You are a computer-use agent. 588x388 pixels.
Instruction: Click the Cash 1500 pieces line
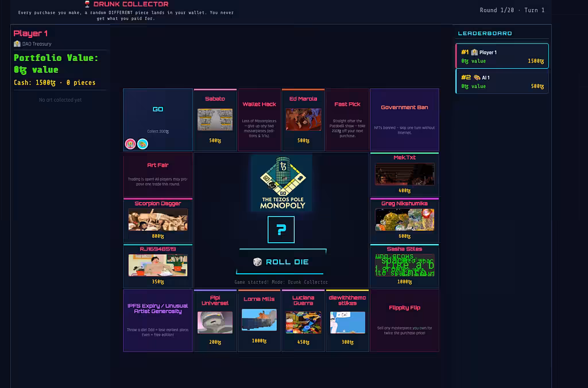point(55,83)
